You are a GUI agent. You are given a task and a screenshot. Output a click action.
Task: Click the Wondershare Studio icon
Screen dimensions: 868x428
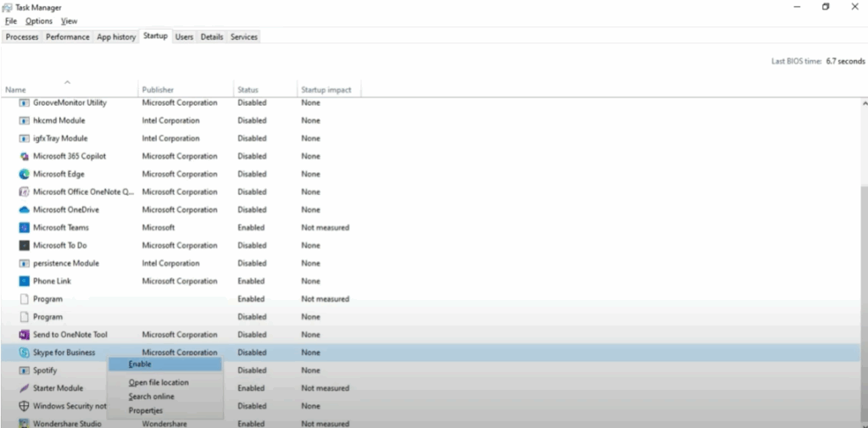pyautogui.click(x=24, y=424)
